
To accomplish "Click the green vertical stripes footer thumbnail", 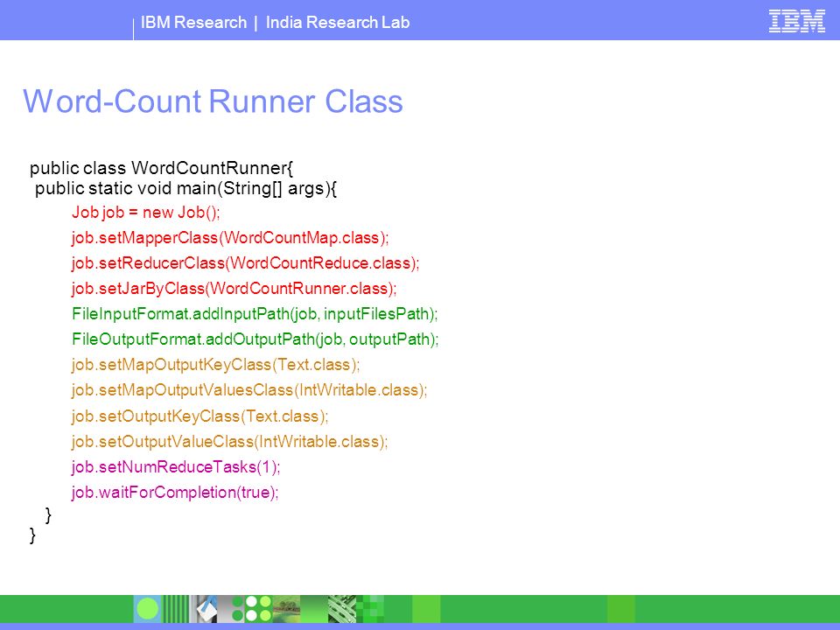I will (175, 609).
